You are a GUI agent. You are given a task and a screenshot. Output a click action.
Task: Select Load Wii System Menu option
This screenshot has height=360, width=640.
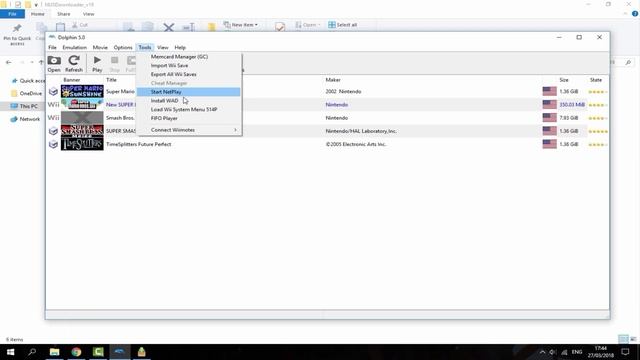pyautogui.click(x=189, y=109)
